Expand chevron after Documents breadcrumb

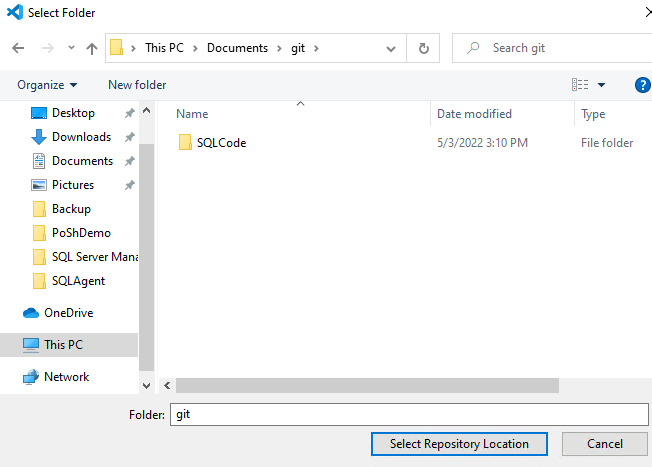click(279, 48)
